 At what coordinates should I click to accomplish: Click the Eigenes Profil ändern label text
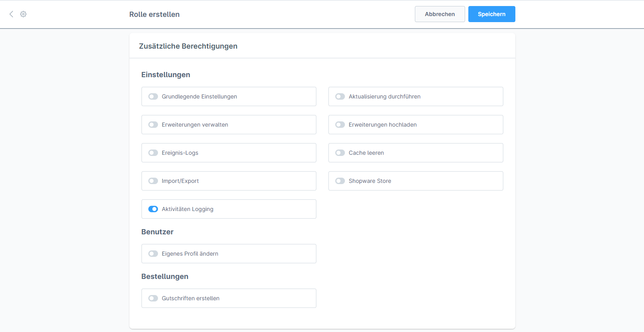[x=190, y=254]
